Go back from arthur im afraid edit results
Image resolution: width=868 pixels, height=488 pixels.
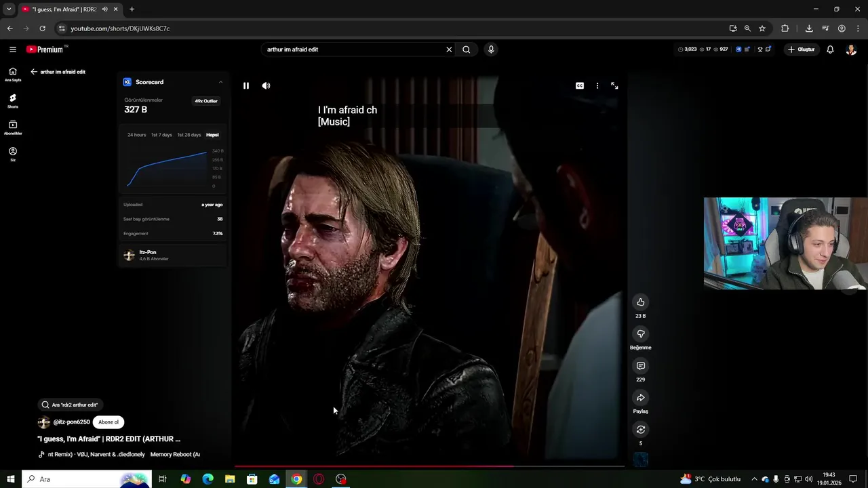[34, 72]
